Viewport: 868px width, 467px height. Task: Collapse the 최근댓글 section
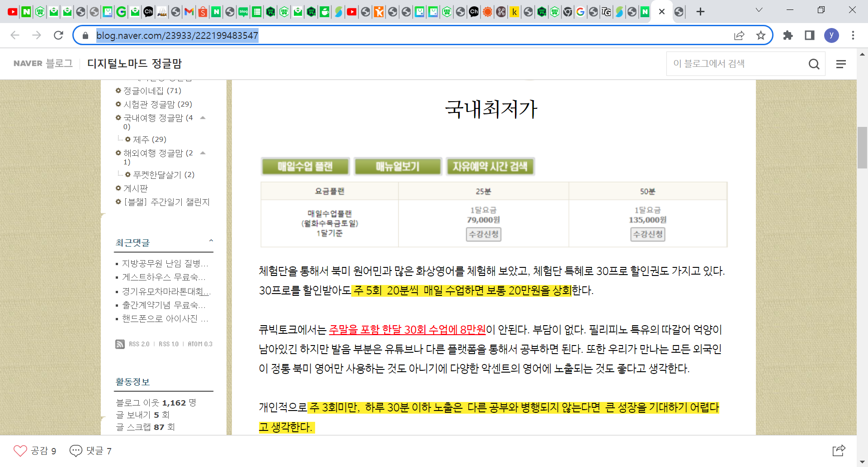(x=211, y=241)
